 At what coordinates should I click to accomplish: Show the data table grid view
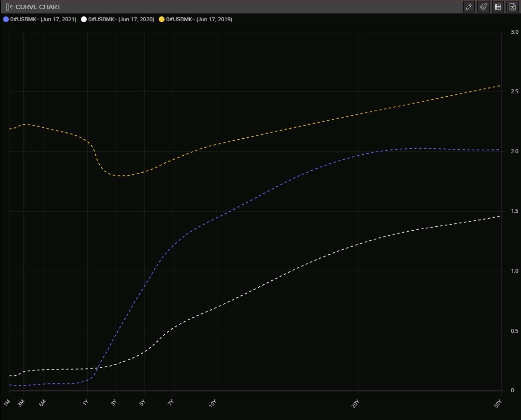498,7
